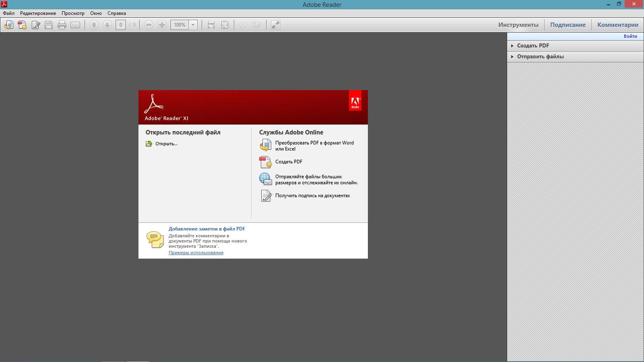644x362 pixels.
Task: Click the Войти sign-in link
Action: pyautogui.click(x=630, y=36)
